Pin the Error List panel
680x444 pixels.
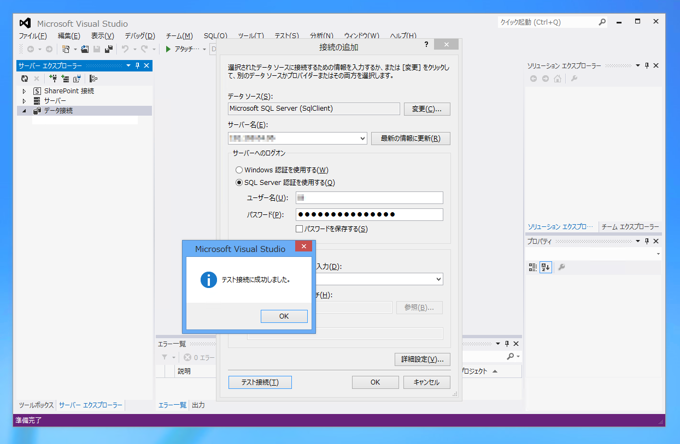tap(507, 343)
